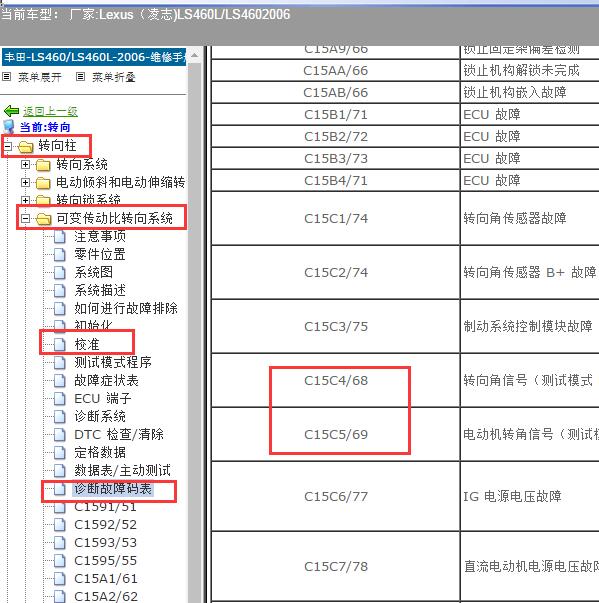Viewport: 599px width, 603px height.
Task: Click the 丰田-LS460/LS460L-2006 manual title bar
Action: click(x=94, y=57)
